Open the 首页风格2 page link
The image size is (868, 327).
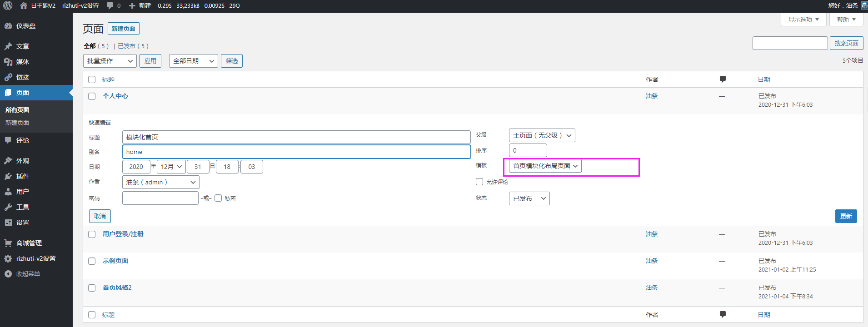(x=117, y=287)
